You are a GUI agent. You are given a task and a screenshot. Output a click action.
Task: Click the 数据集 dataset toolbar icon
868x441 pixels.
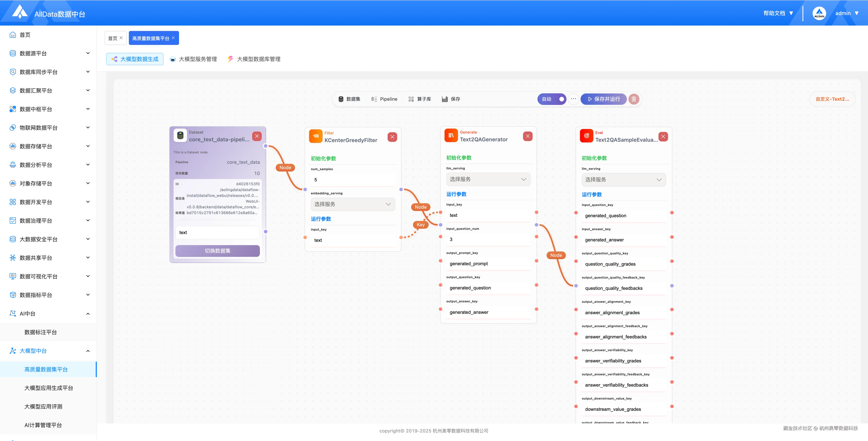[341, 99]
